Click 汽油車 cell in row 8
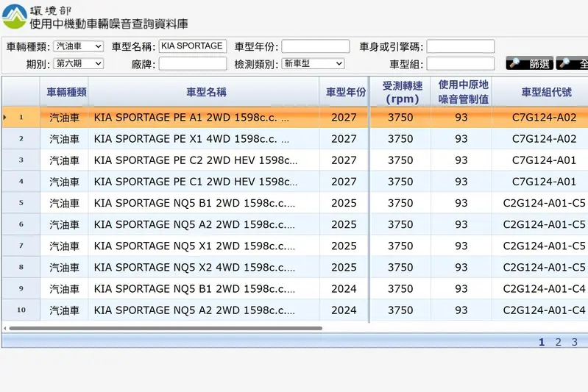The width and height of the screenshot is (588, 392). [x=64, y=267]
